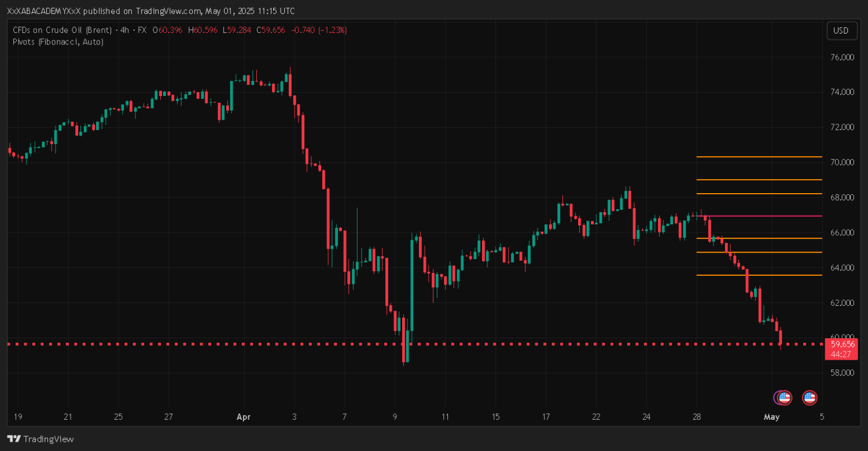Click the May label on the time axis
This screenshot has width=868, height=451.
click(771, 416)
